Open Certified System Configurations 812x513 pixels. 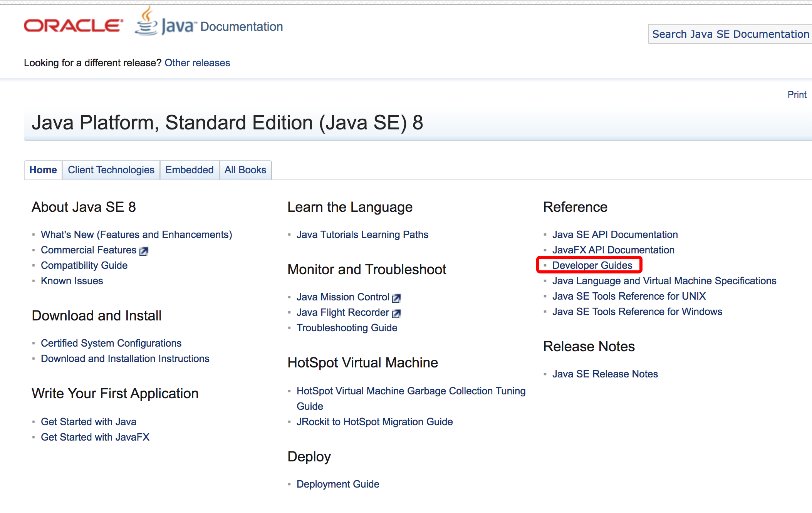tap(111, 343)
